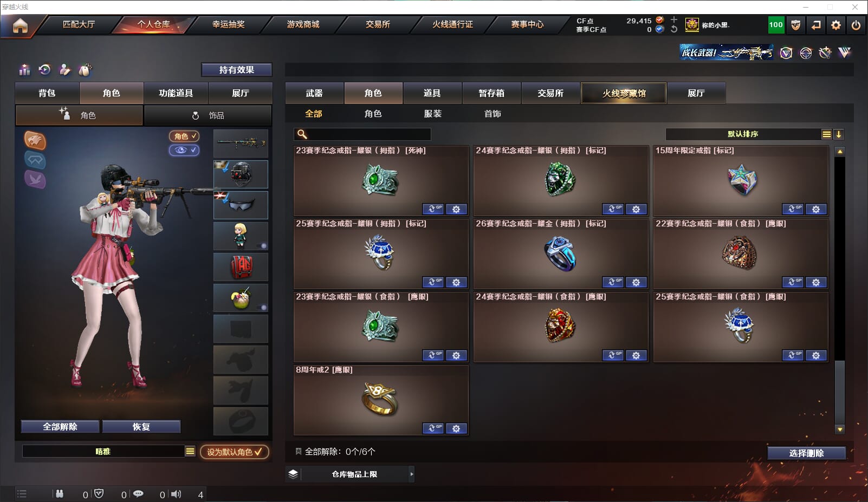The height and width of the screenshot is (502, 868).
Task: Click the home lobby icon
Action: (20, 25)
